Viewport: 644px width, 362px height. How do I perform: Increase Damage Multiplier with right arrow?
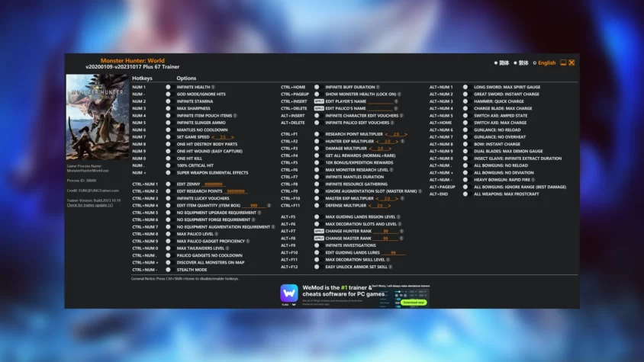pyautogui.click(x=389, y=149)
